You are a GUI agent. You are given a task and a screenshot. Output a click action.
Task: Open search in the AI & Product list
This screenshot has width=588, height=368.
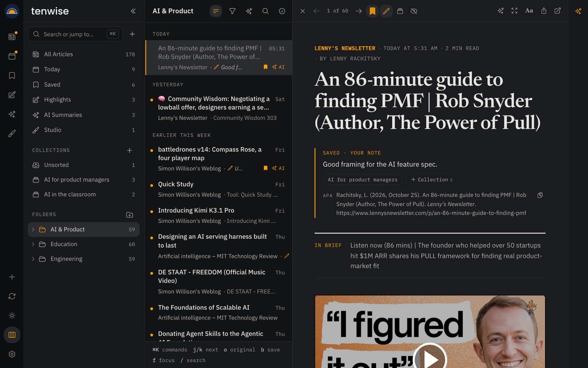pyautogui.click(x=265, y=11)
